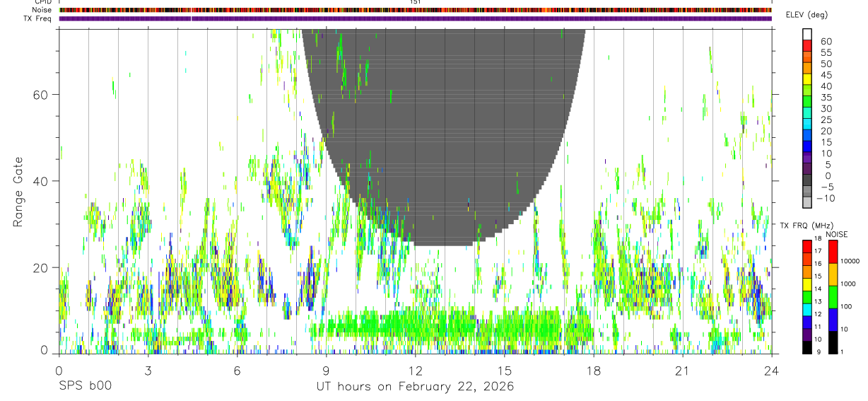Pick the yellow segment of the ELEV color bar
Viewport: 868px width, 401px height.
pos(807,79)
